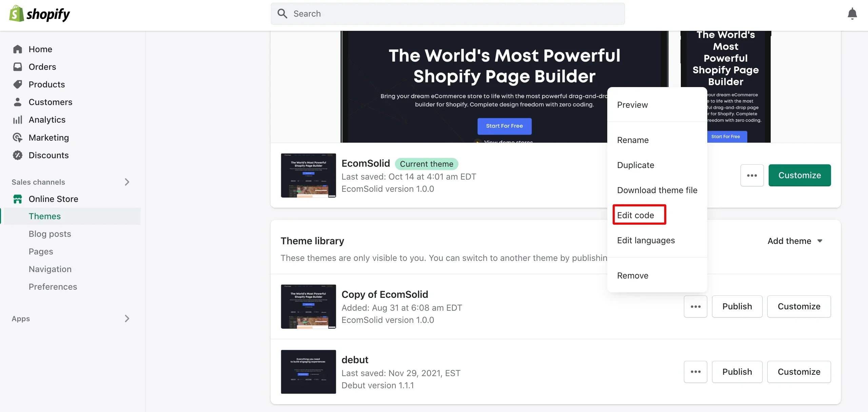Customize the Copy of EcomSolid theme
Viewport: 868px width, 412px height.
coord(799,306)
